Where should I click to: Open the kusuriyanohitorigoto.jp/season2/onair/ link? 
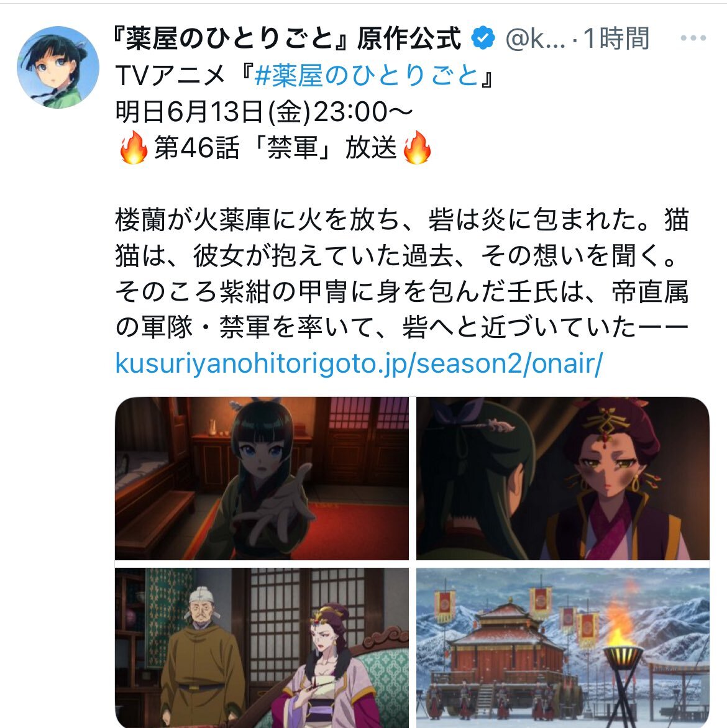(359, 363)
